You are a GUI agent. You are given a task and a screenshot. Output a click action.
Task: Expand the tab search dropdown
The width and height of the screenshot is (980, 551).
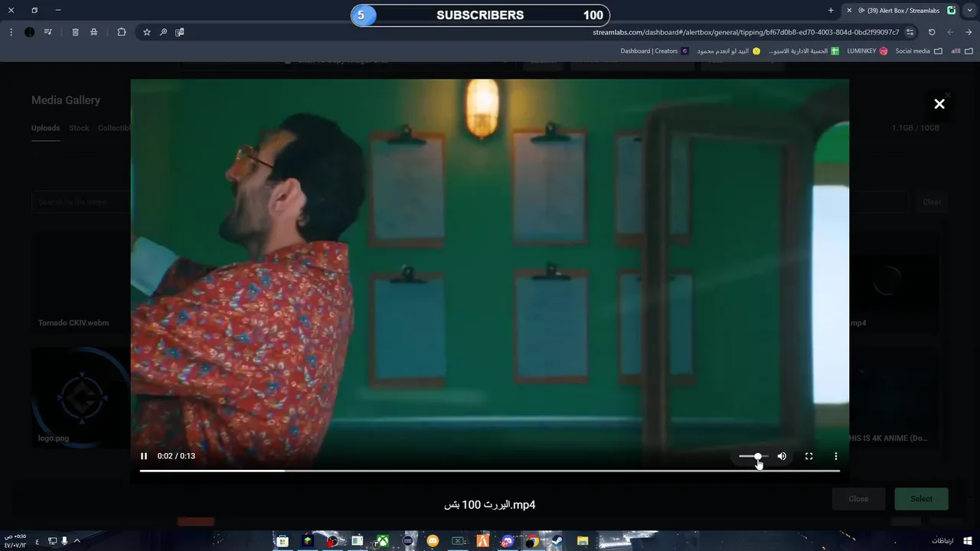969,10
